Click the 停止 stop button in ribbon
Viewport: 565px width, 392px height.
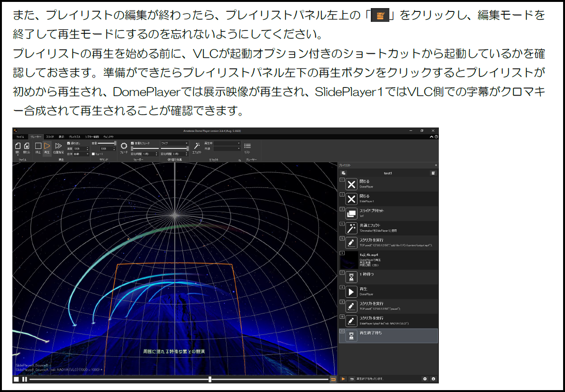pos(38,146)
